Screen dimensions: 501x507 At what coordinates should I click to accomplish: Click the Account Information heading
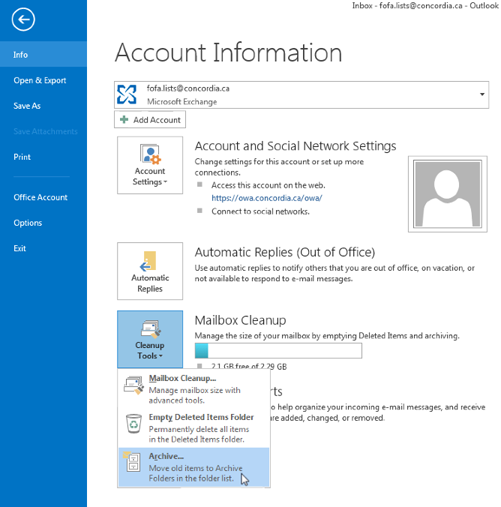(228, 53)
